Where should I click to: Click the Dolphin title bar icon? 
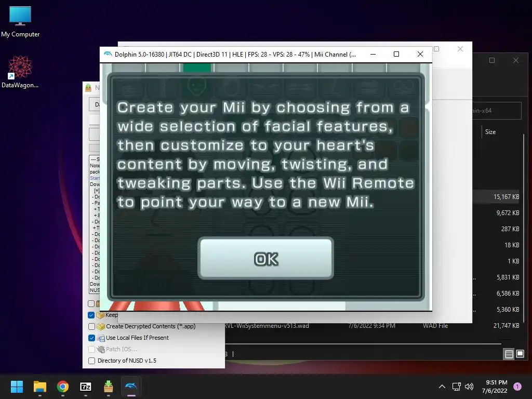coord(108,54)
